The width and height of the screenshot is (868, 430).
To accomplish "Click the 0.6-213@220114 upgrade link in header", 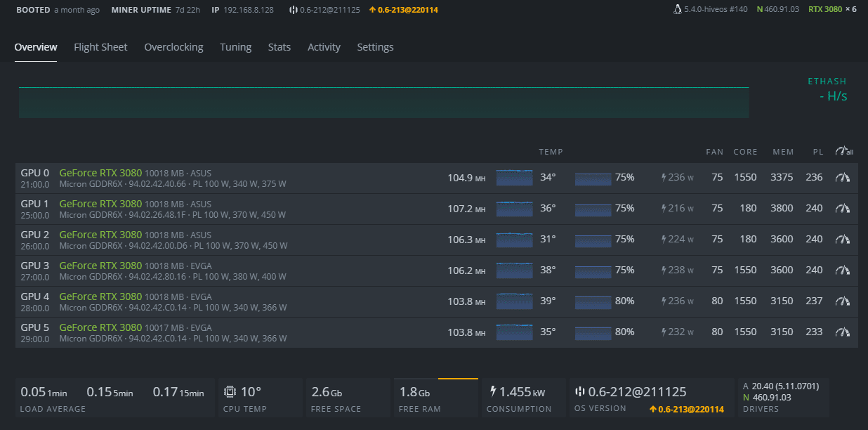I will pos(404,11).
